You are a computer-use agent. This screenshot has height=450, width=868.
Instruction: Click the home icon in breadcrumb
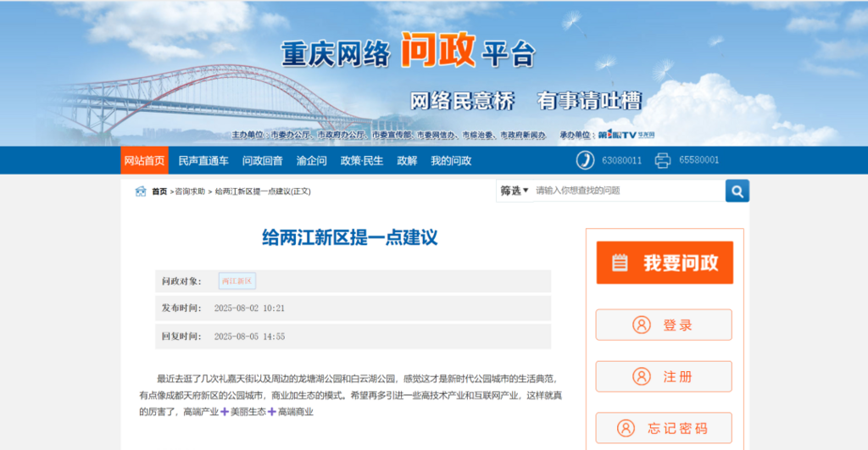pos(141,192)
